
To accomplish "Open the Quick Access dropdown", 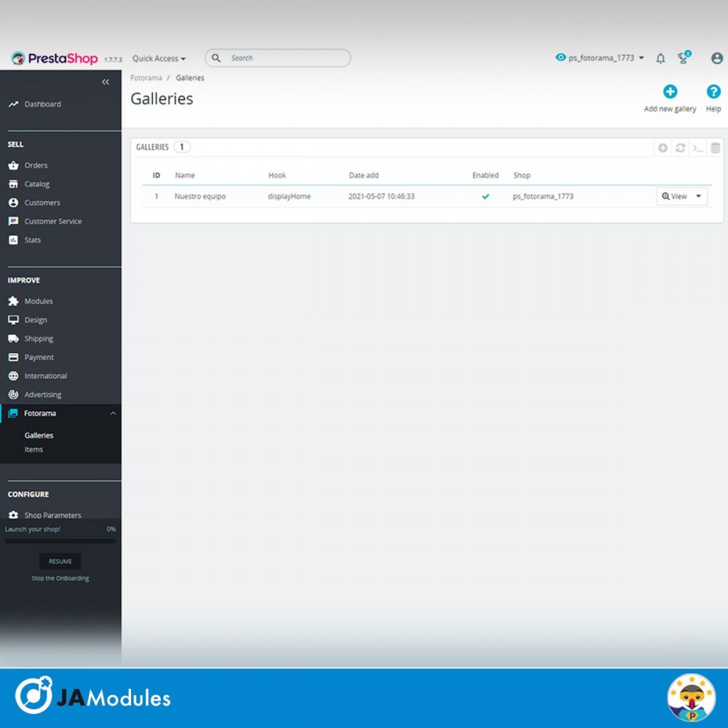I will click(x=159, y=59).
